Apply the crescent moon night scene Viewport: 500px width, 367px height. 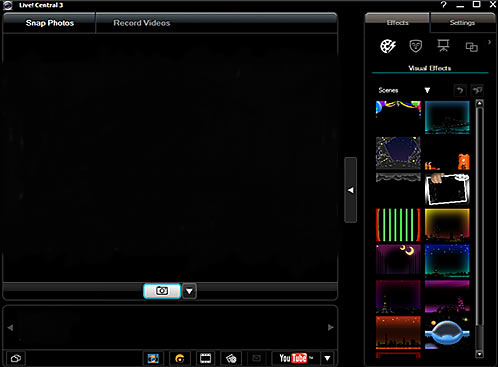click(398, 260)
